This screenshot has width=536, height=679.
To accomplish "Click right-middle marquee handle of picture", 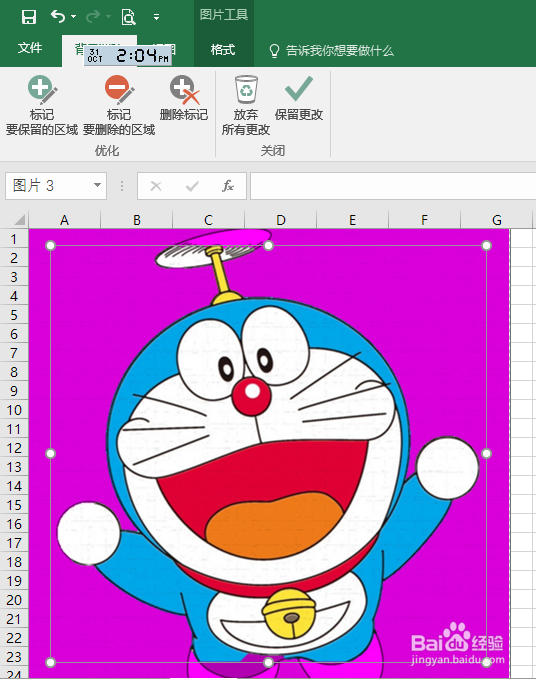I will [486, 453].
